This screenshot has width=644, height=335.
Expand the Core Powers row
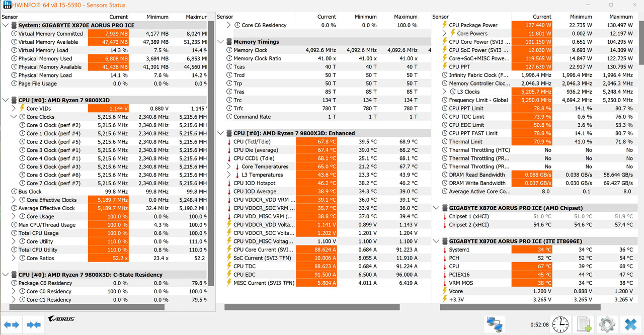pos(444,34)
